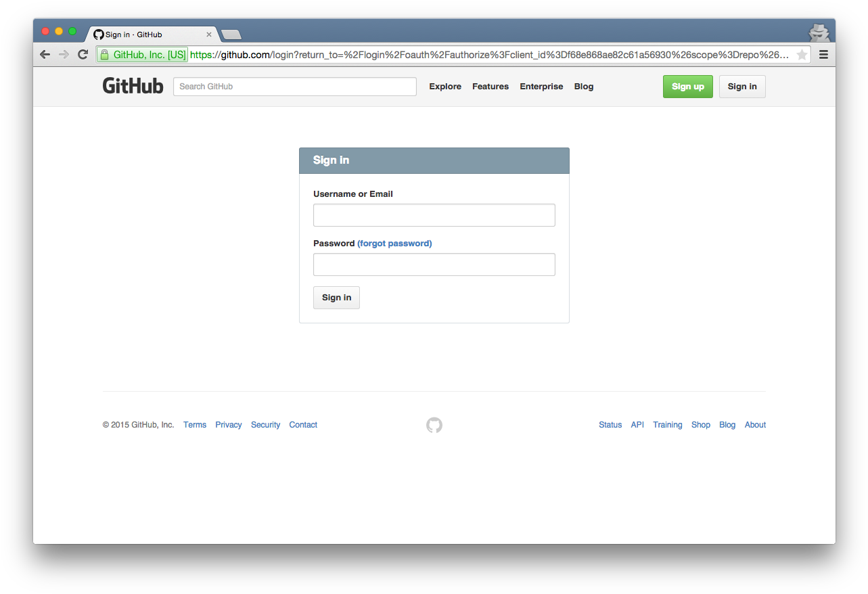Click the GitHub logo in header
The image size is (868, 594).
(x=133, y=86)
